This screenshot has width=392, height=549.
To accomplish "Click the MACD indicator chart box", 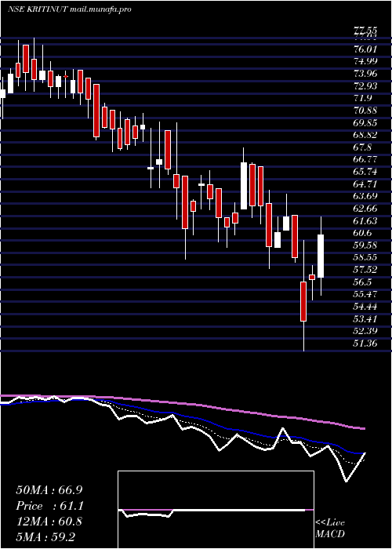I will (216, 510).
